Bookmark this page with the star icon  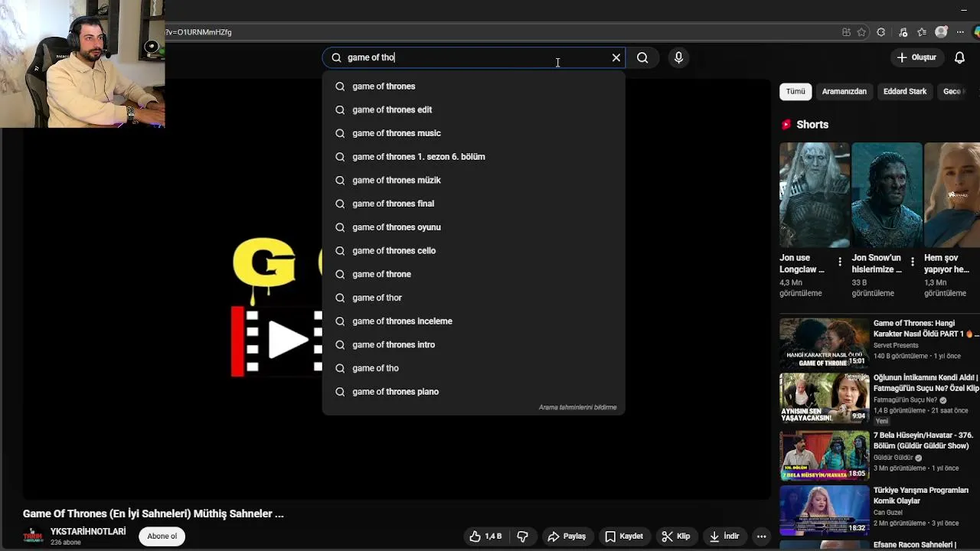(x=862, y=32)
